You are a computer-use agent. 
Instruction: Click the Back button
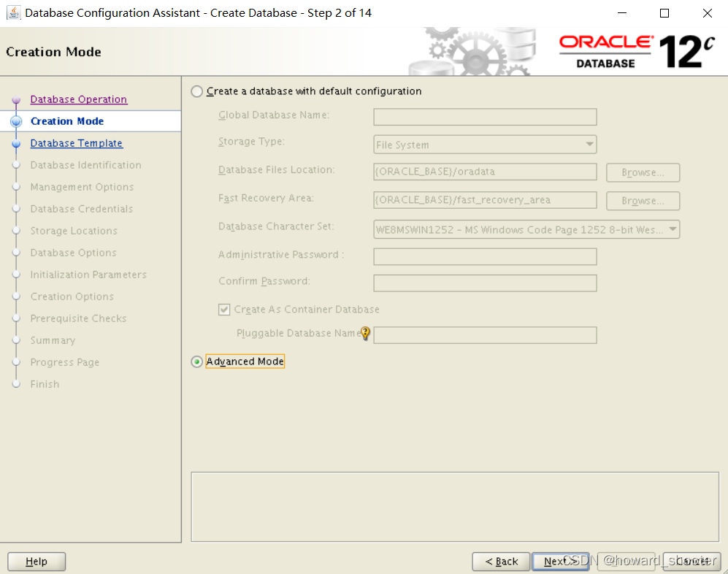point(501,561)
